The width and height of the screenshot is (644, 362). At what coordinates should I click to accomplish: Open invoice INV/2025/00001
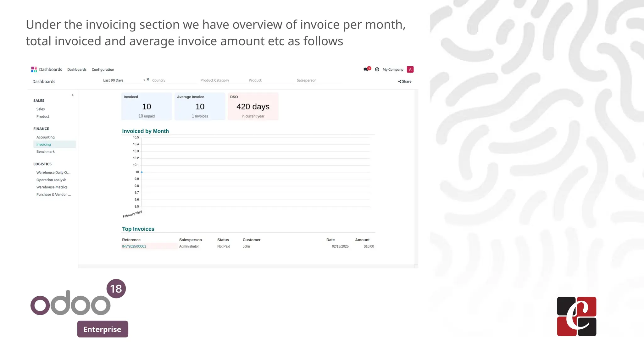(x=134, y=246)
